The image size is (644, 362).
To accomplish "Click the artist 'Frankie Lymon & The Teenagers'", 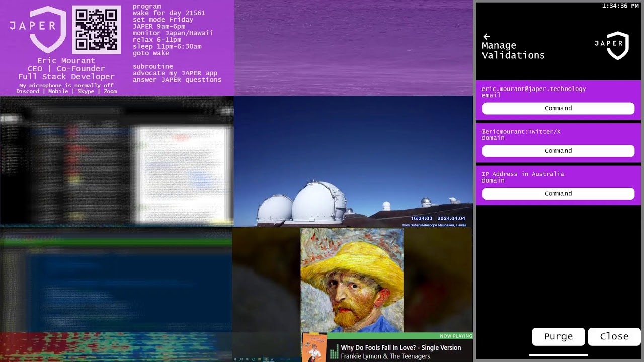I will [385, 356].
